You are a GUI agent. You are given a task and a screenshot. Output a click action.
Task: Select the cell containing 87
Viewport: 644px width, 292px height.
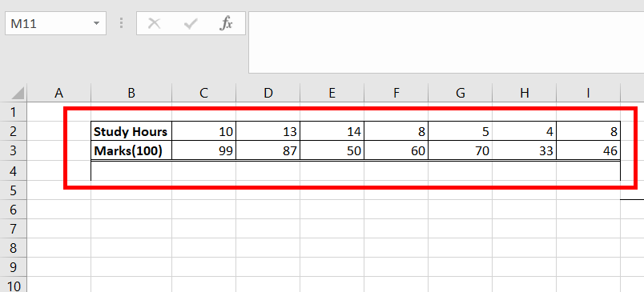pos(268,150)
